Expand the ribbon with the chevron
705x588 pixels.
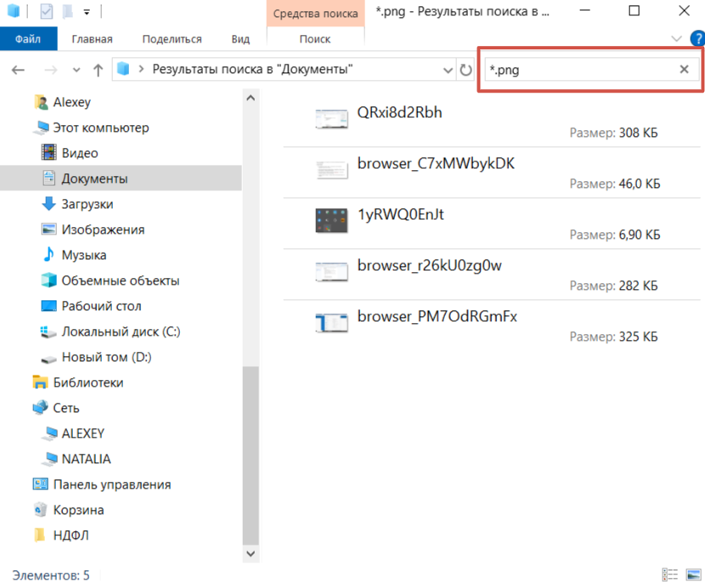[x=676, y=39]
